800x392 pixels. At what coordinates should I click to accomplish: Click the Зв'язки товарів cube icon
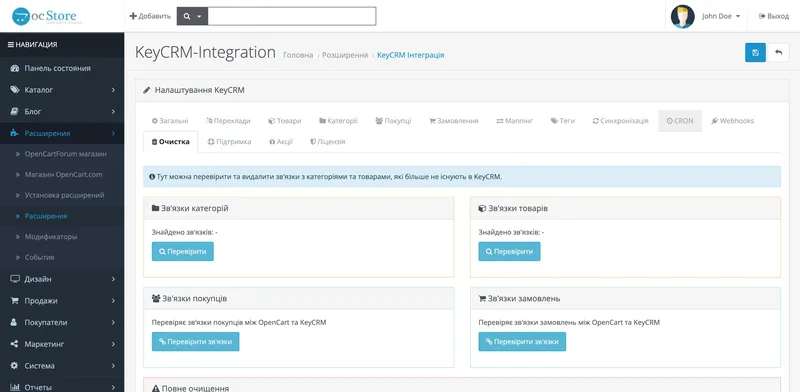[x=482, y=208]
